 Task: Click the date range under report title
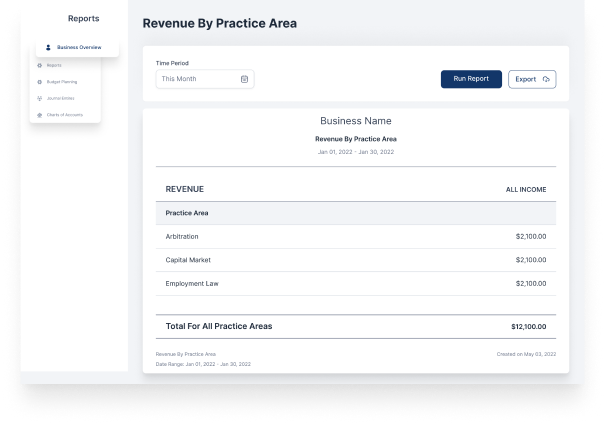(355, 152)
